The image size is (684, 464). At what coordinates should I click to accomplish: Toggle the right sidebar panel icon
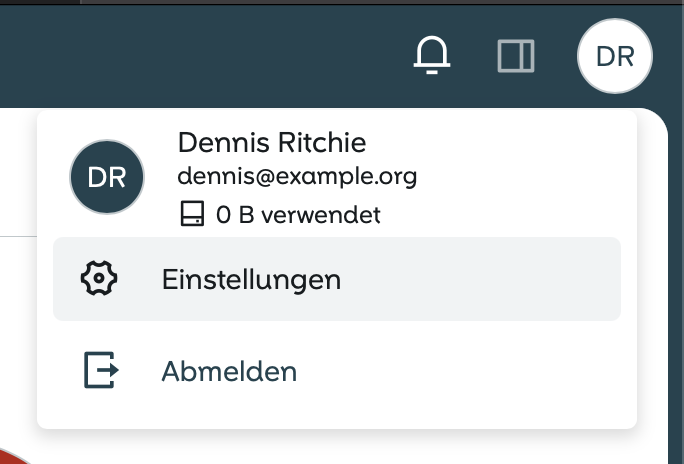[x=516, y=56]
